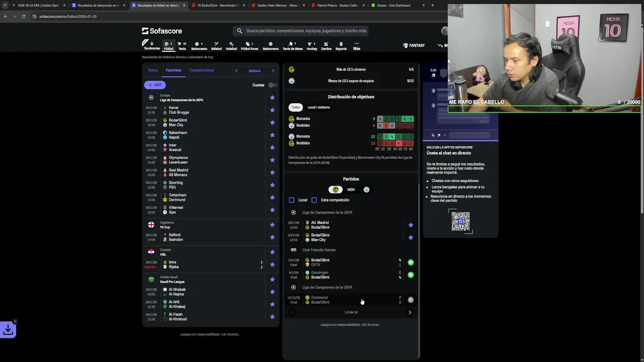Viewport: 644px width, 362px height.
Task: Toggle star for Al-Fateh vs Al-Kholood
Action: tap(272, 317)
